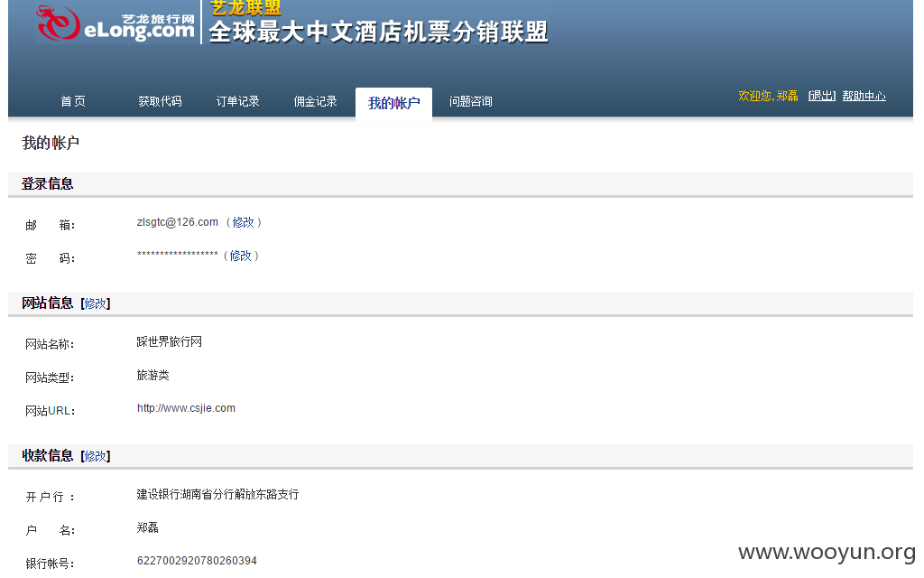
Task: Click the masked password asterisks
Action: point(178,254)
